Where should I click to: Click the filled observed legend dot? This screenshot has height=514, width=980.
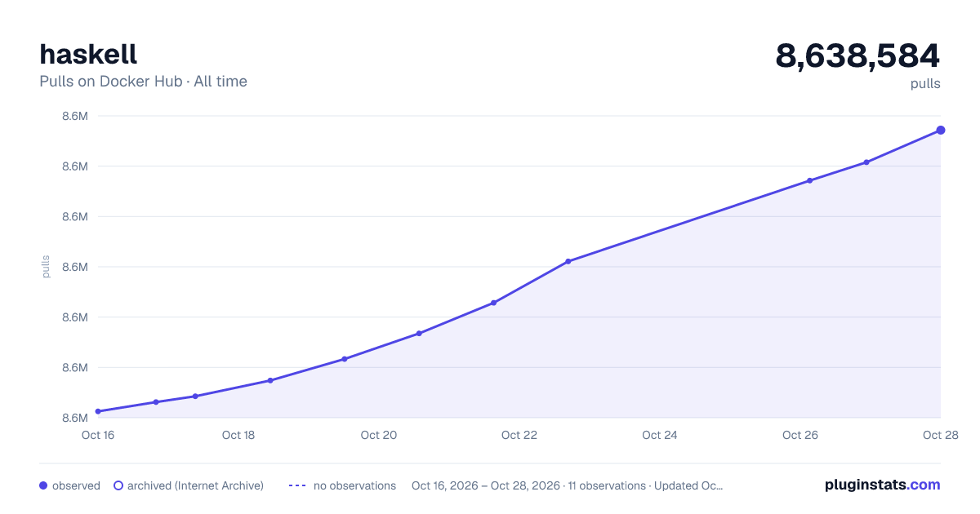[x=44, y=485]
